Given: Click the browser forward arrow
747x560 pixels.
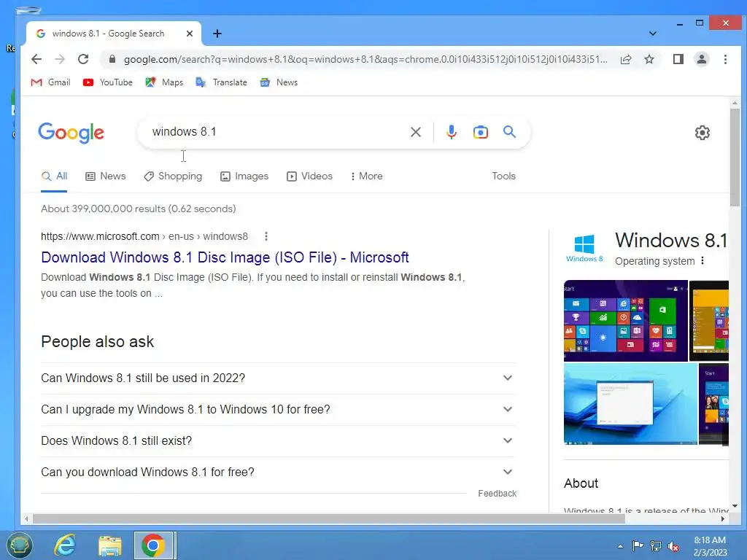Looking at the screenshot, I should coord(60,59).
